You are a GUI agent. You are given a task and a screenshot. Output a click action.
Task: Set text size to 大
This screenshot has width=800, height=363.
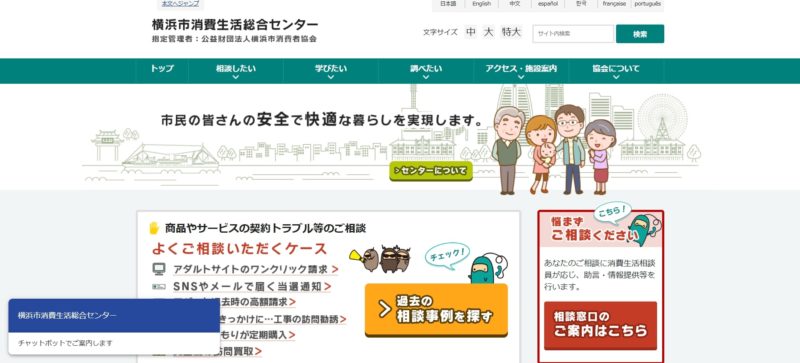489,32
